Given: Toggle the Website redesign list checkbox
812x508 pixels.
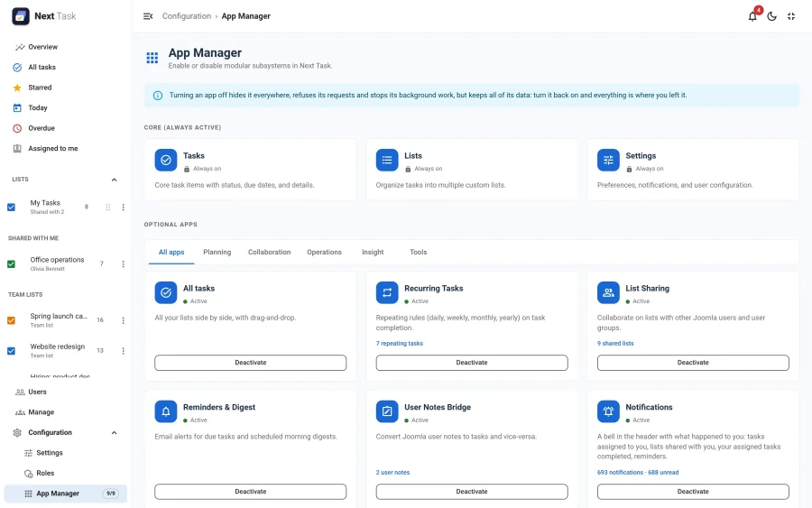Looking at the screenshot, I should (x=11, y=351).
